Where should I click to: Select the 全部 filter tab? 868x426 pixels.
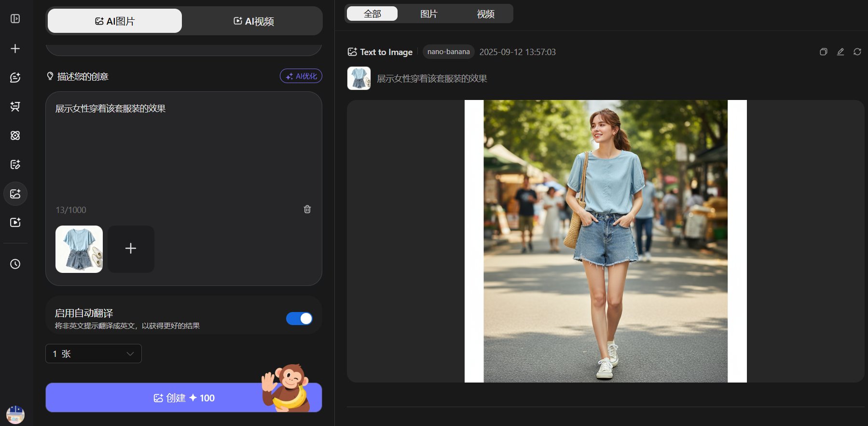coord(372,14)
